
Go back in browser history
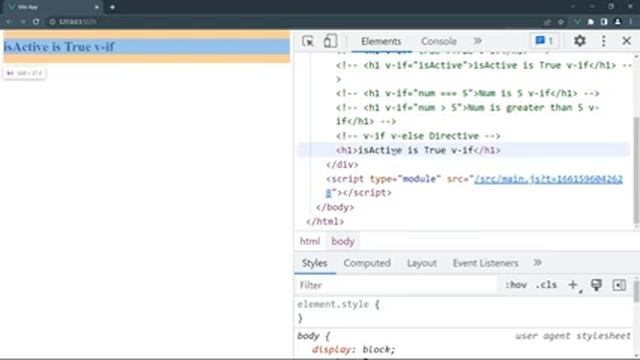pyautogui.click(x=8, y=22)
